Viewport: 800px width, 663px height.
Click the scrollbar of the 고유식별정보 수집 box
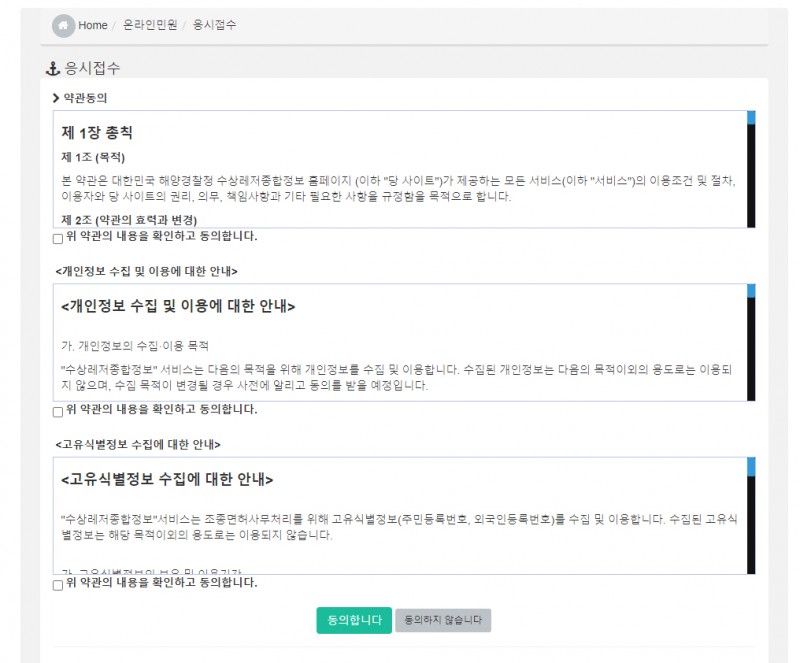(751, 516)
